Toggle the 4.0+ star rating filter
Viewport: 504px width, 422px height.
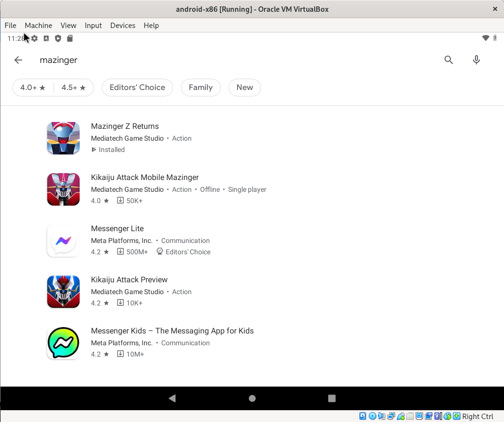tap(33, 88)
